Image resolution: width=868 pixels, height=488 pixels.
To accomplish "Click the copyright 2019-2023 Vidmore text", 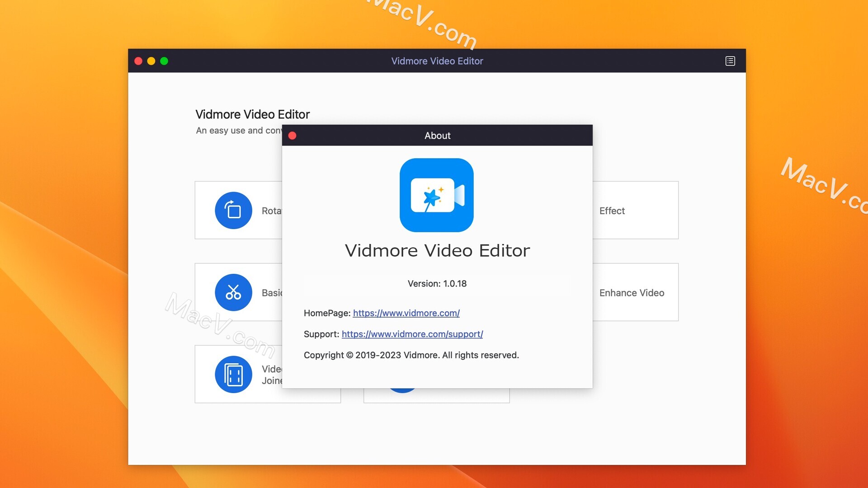I will 411,355.
